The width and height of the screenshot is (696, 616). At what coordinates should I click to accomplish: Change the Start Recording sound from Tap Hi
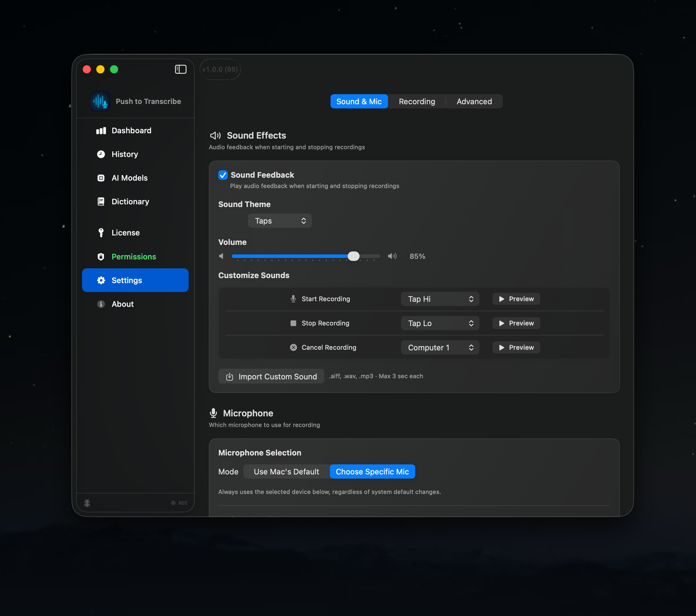[x=440, y=299]
